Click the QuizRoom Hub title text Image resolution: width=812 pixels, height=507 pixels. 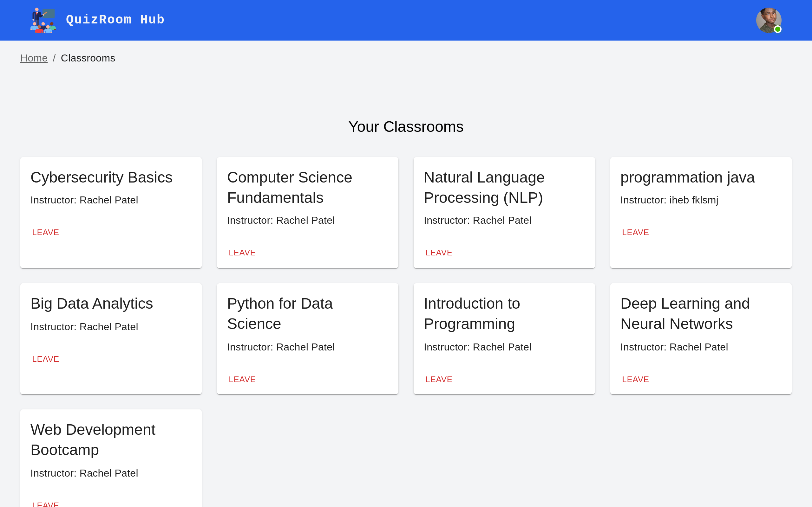115,20
